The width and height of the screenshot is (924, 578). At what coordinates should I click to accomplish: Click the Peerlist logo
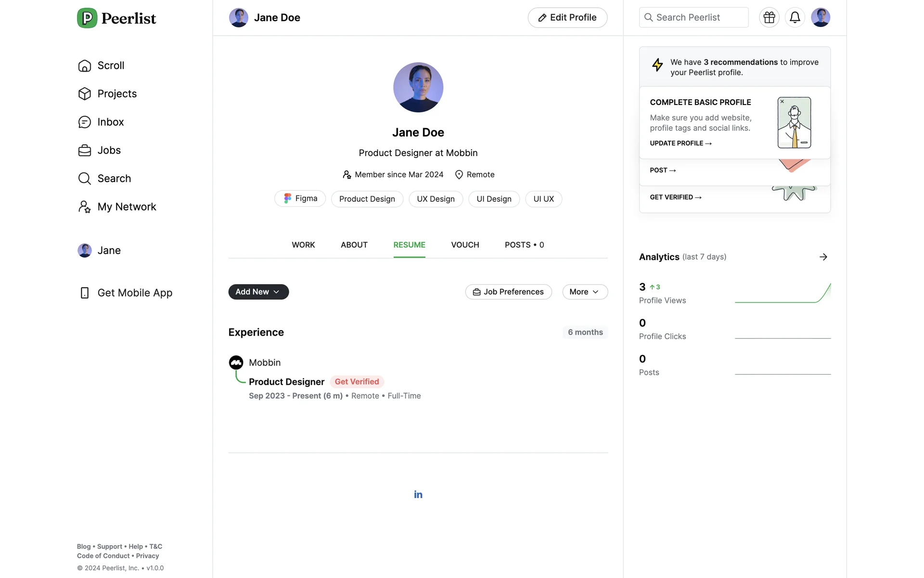pyautogui.click(x=116, y=18)
